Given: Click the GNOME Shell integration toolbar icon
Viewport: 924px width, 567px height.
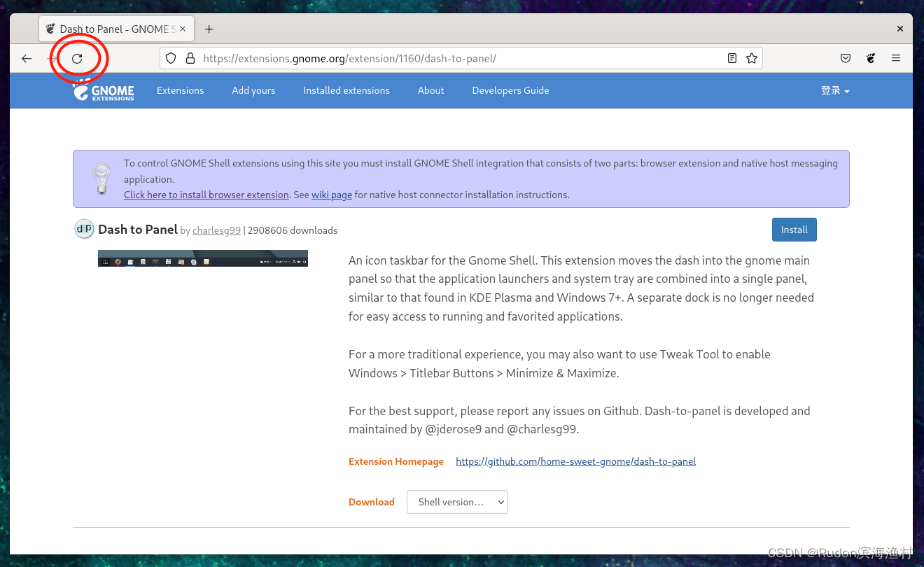Looking at the screenshot, I should (x=871, y=59).
